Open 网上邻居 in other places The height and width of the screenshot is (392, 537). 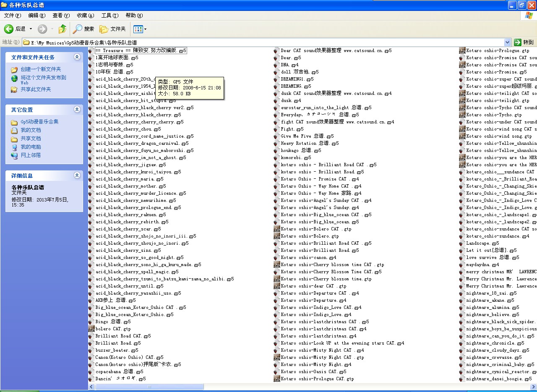click(31, 155)
